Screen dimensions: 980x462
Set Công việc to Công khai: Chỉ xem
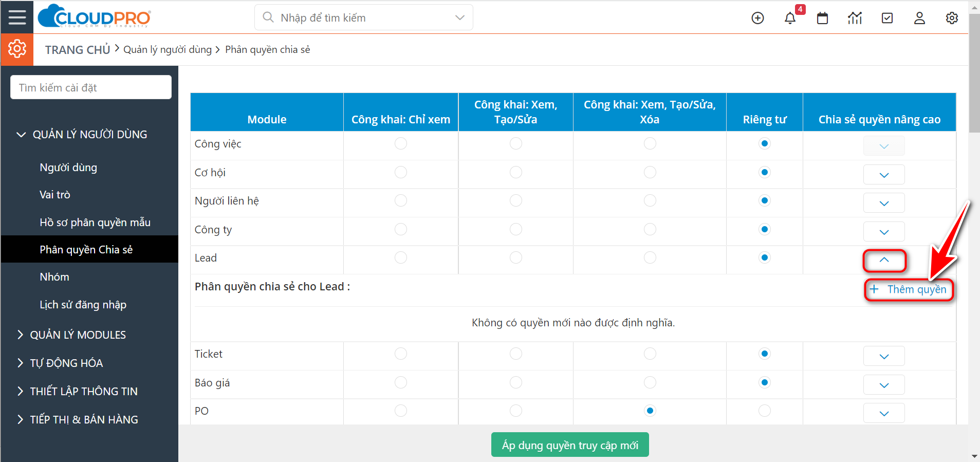tap(401, 143)
